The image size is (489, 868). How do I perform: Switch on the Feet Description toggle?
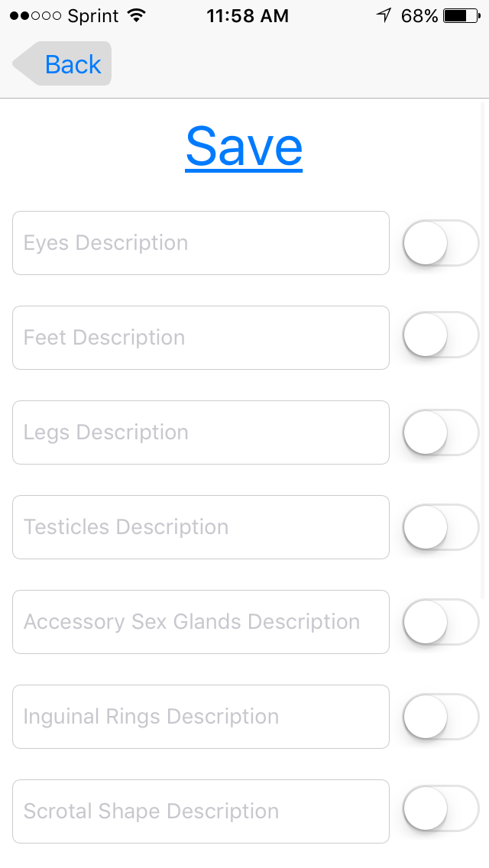click(440, 335)
